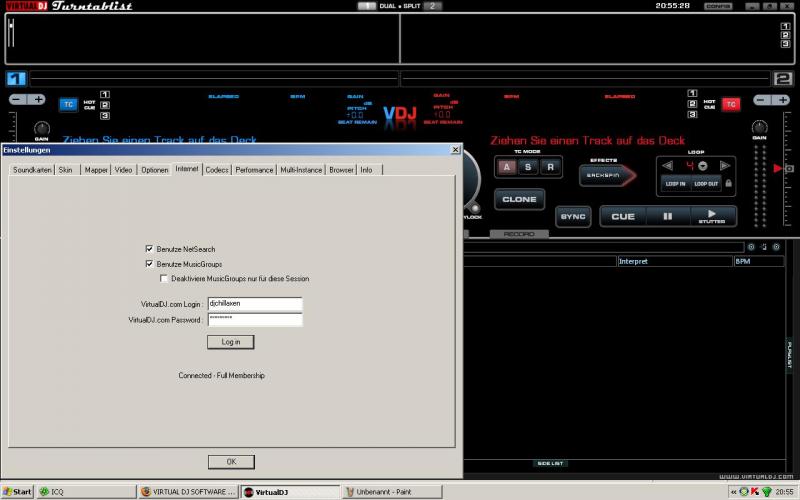Open the CONFIG button at top
This screenshot has width=800, height=500.
[x=718, y=6]
